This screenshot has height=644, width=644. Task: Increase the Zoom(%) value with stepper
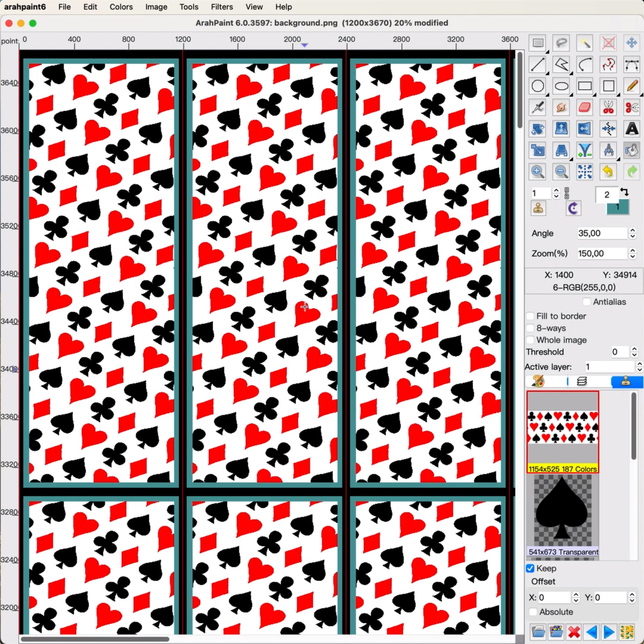[633, 250]
